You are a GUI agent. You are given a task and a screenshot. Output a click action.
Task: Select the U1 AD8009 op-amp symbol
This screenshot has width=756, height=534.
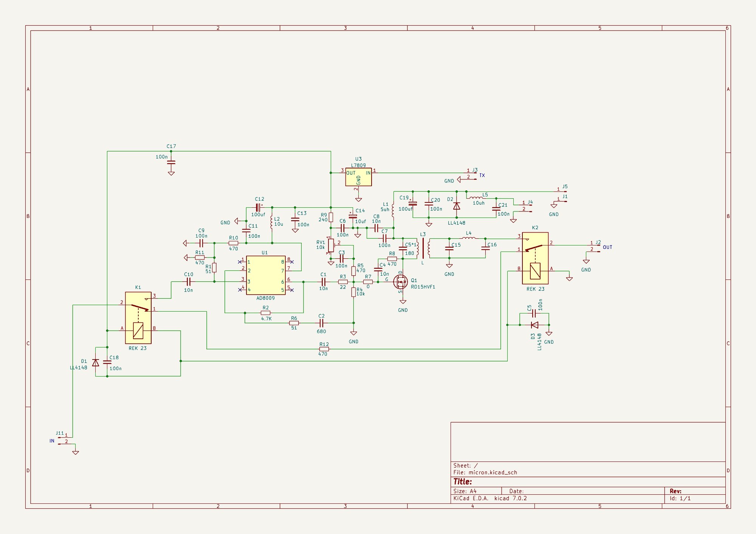pos(266,275)
